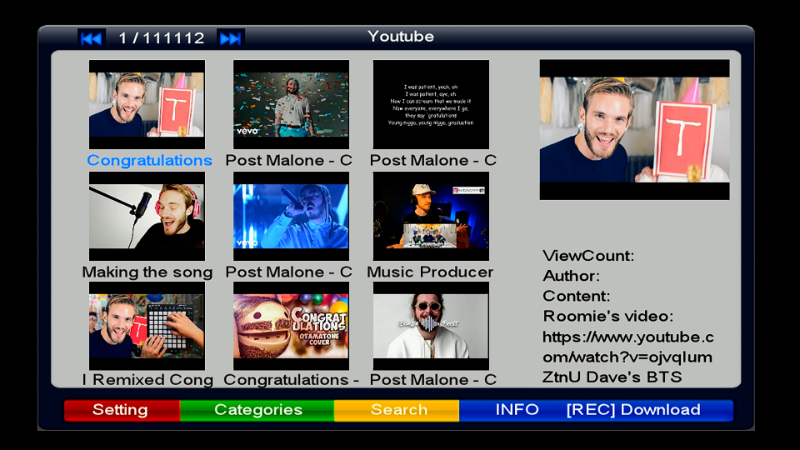Click the https://www.youtube.c URL line
Screen dimensions: 800x450
(x=628, y=337)
